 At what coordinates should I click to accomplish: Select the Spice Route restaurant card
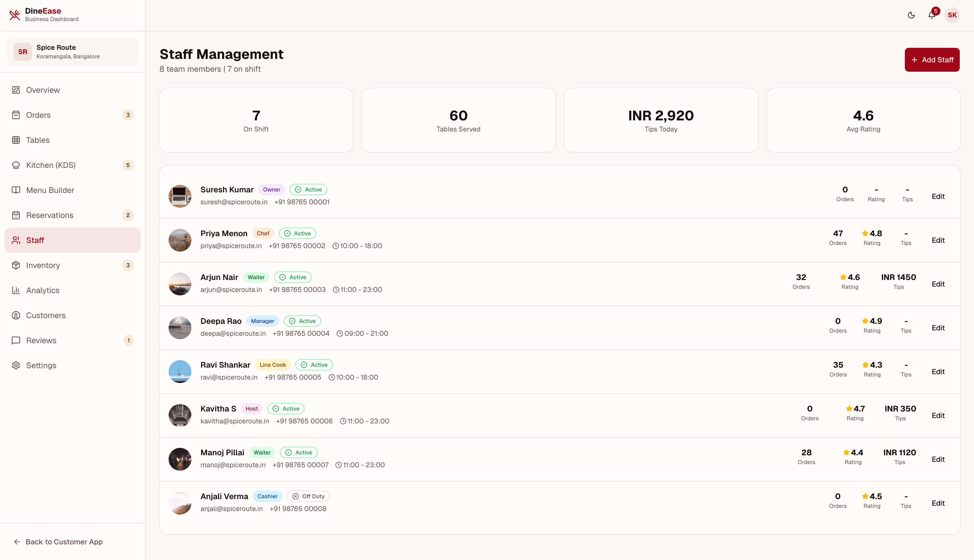pos(72,52)
